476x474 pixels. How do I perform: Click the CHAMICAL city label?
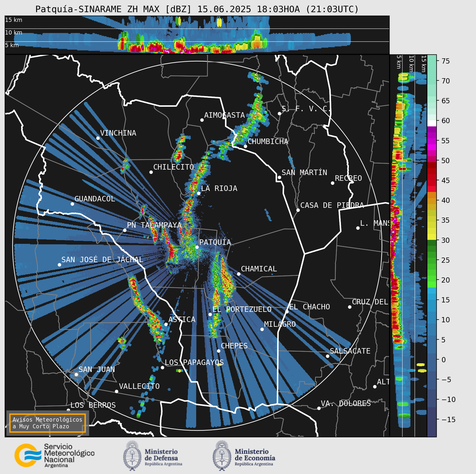click(259, 269)
